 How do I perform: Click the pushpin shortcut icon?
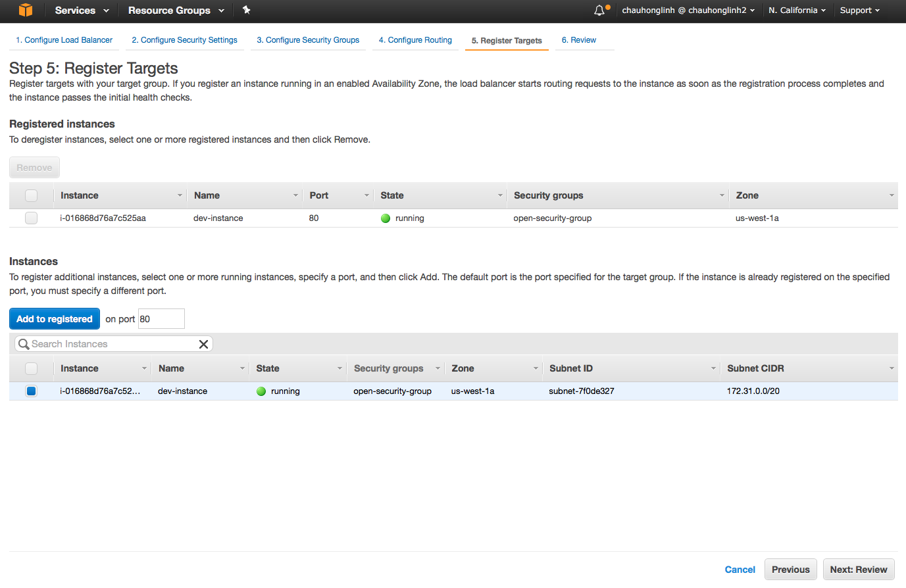[246, 10]
